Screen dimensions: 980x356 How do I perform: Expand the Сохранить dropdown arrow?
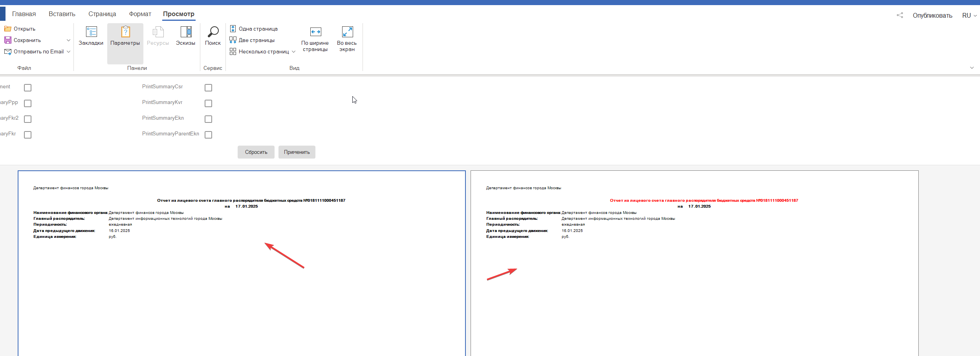pyautogui.click(x=68, y=40)
